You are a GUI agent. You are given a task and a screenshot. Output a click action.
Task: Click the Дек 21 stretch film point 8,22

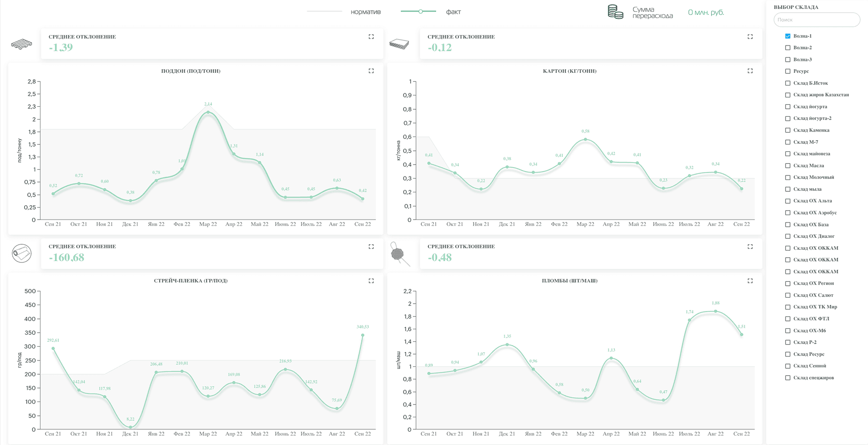[x=131, y=427]
